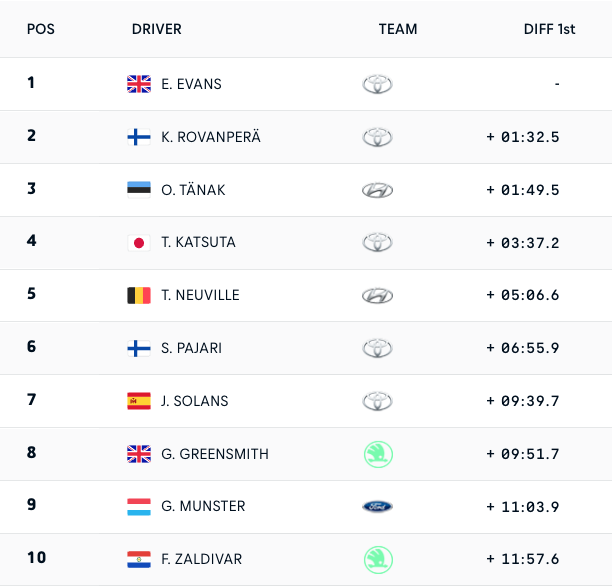Click the Skoda logo in Greensmith's row
This screenshot has height=587, width=612.
click(377, 454)
